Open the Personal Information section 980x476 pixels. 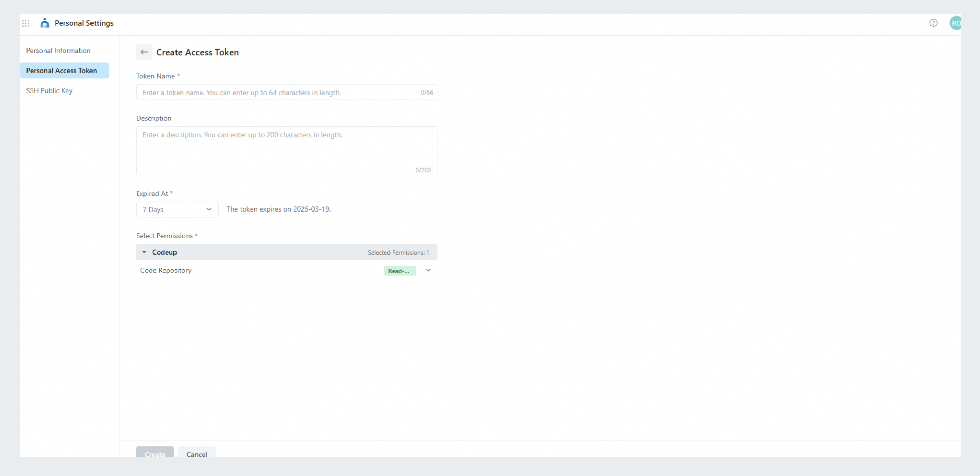coord(58,51)
